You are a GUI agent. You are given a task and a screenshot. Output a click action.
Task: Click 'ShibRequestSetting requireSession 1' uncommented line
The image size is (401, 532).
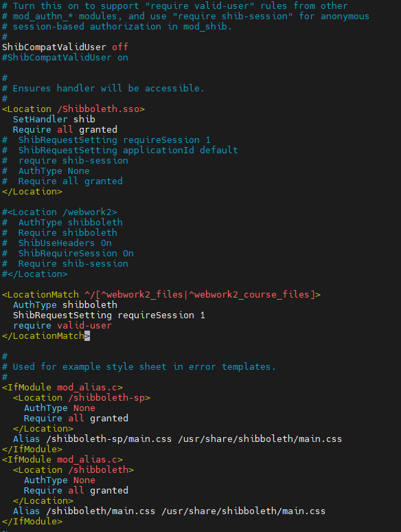(108, 315)
